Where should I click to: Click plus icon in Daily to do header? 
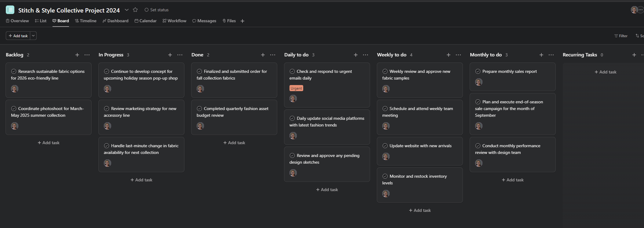[356, 55]
